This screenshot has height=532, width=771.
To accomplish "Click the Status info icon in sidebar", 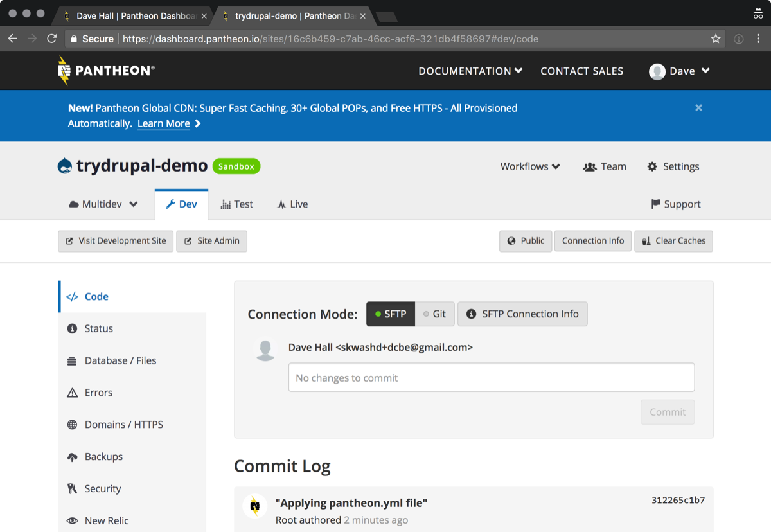I will (72, 328).
